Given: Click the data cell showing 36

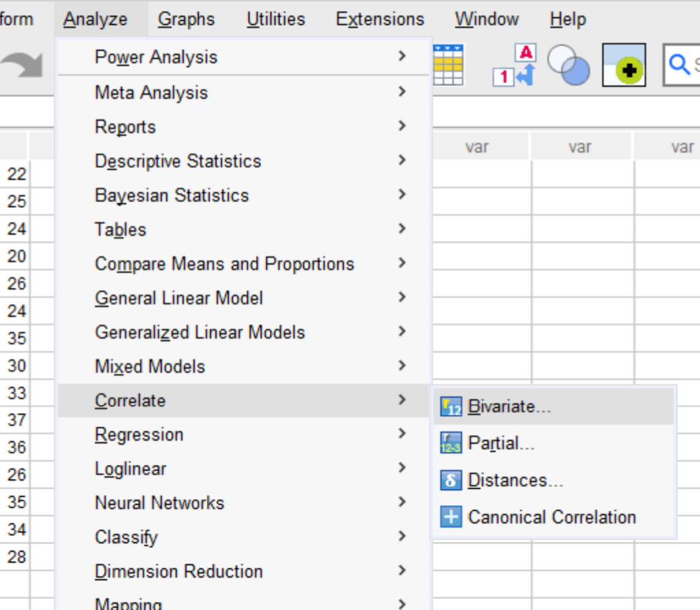Looking at the screenshot, I should click(x=15, y=447).
